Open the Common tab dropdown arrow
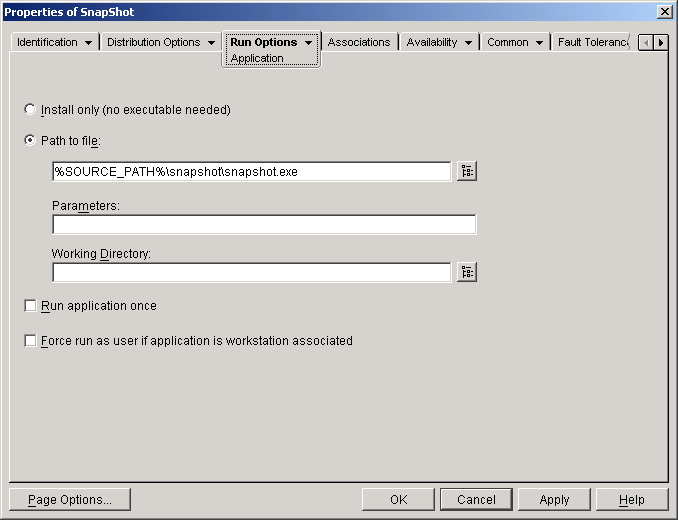Viewport: 678px width, 520px height. (539, 43)
